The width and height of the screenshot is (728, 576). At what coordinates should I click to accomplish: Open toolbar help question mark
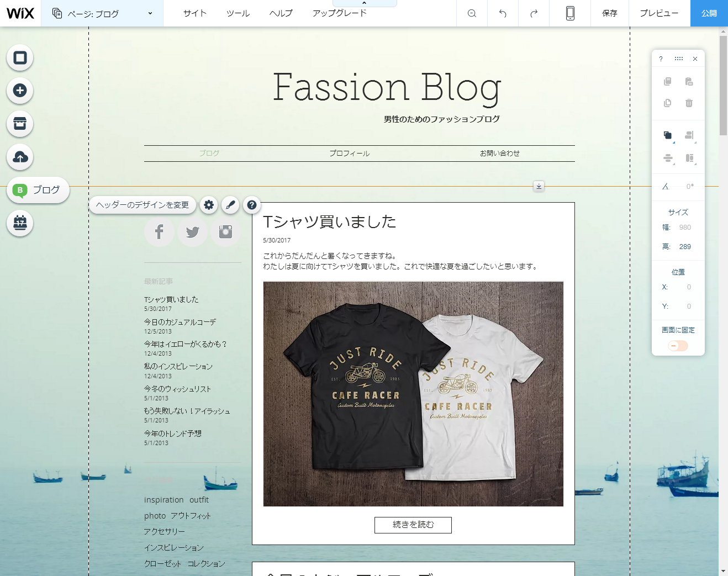click(x=661, y=59)
